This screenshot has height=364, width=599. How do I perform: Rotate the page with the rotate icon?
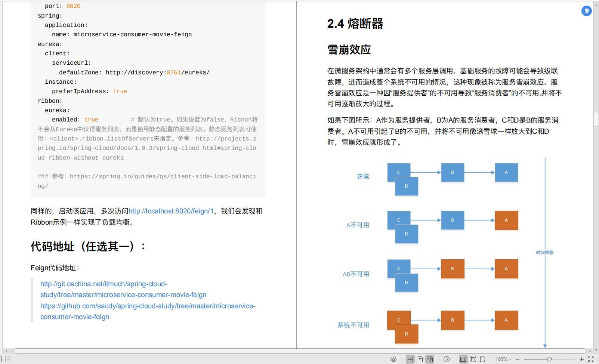pos(483,359)
